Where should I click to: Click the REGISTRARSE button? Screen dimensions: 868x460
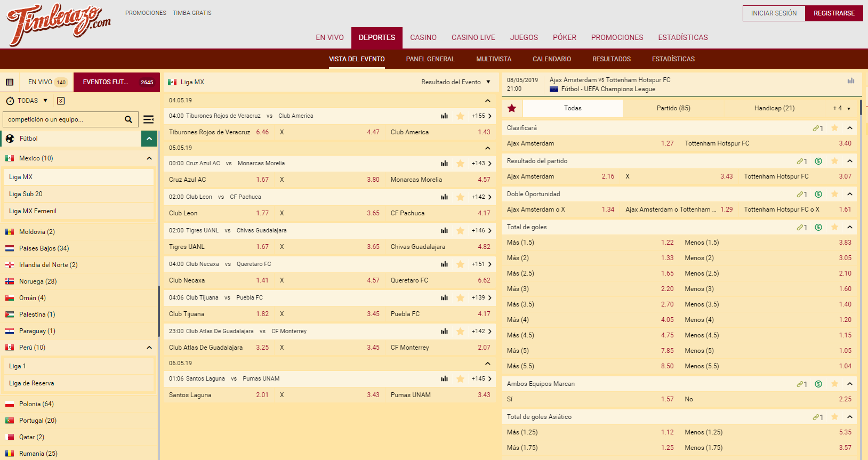click(x=834, y=13)
